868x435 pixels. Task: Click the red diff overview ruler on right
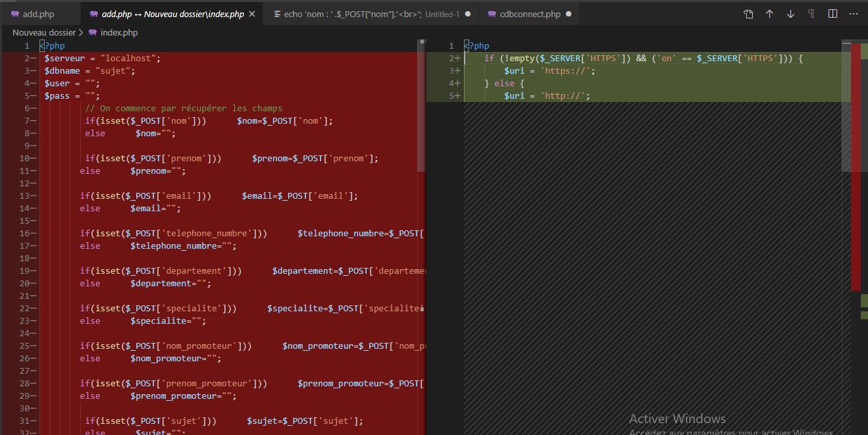(x=855, y=165)
